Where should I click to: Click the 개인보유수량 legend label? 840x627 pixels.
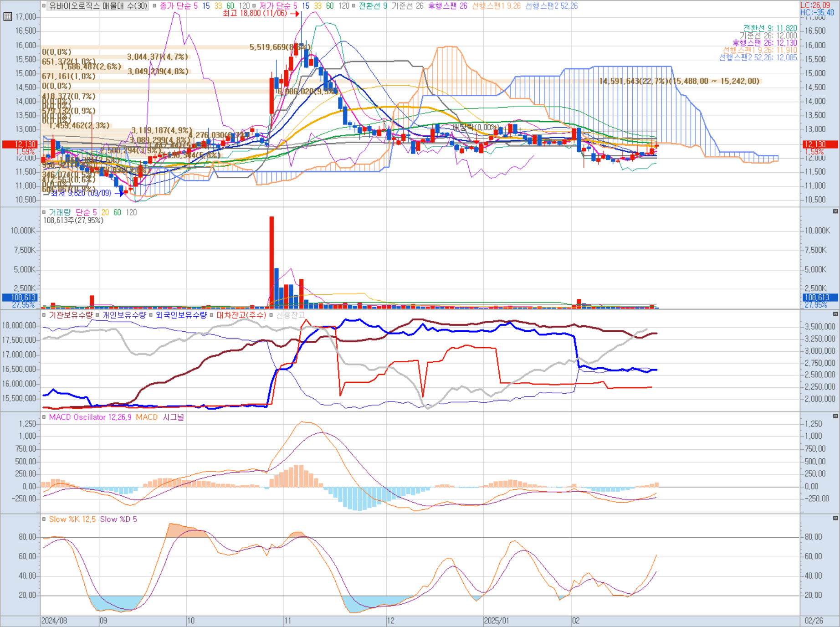pos(124,315)
